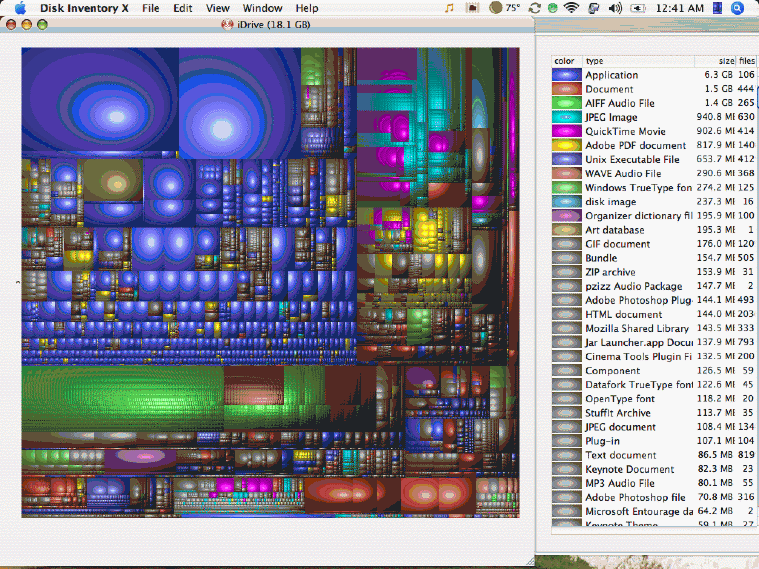This screenshot has height=569, width=759.
Task: Open the File menu
Action: [151, 8]
